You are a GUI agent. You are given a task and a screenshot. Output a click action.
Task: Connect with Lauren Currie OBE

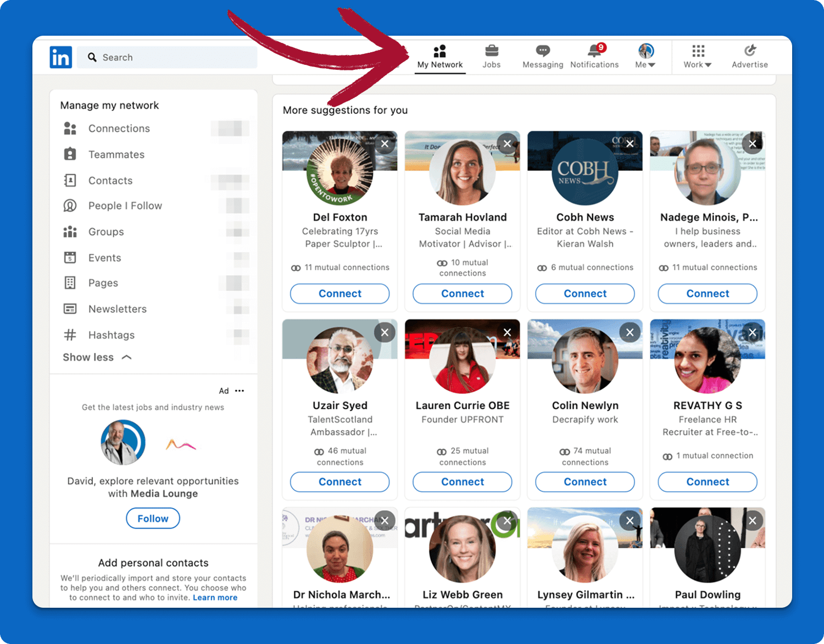click(x=463, y=482)
